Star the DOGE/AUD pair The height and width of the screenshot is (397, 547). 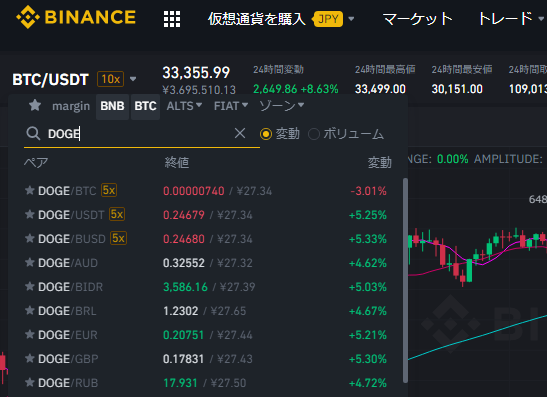tap(30, 262)
